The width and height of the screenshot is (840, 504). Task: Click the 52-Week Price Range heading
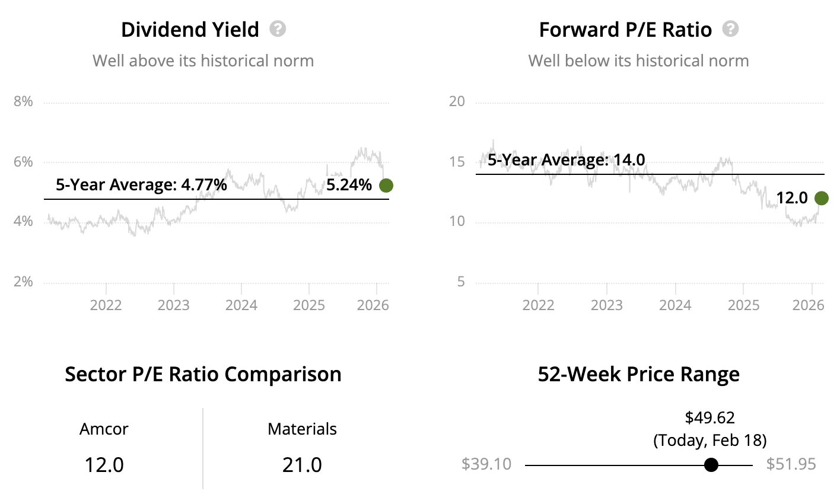pyautogui.click(x=638, y=375)
